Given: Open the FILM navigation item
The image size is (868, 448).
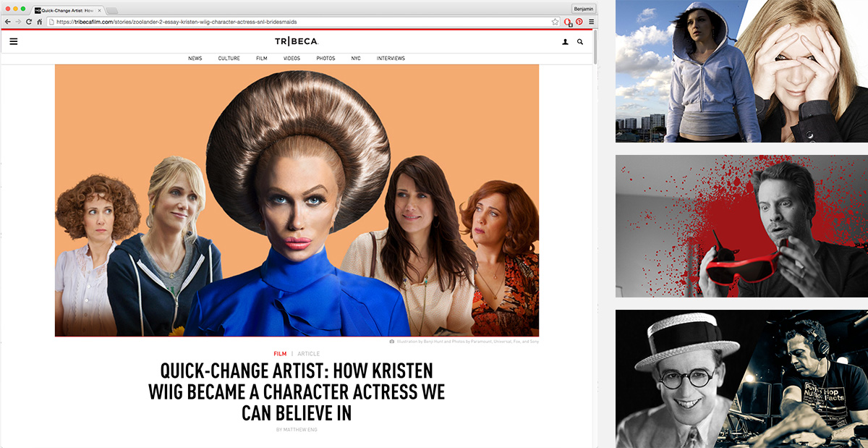Looking at the screenshot, I should pyautogui.click(x=262, y=58).
